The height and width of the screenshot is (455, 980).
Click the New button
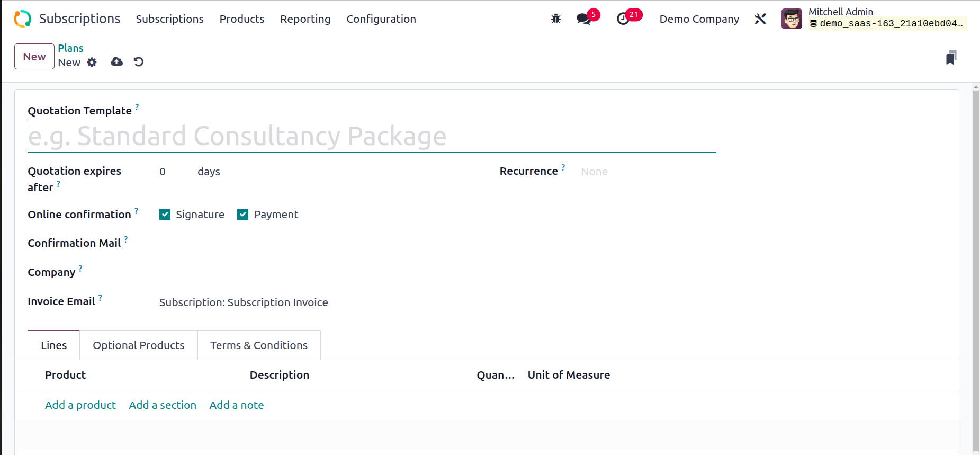34,57
